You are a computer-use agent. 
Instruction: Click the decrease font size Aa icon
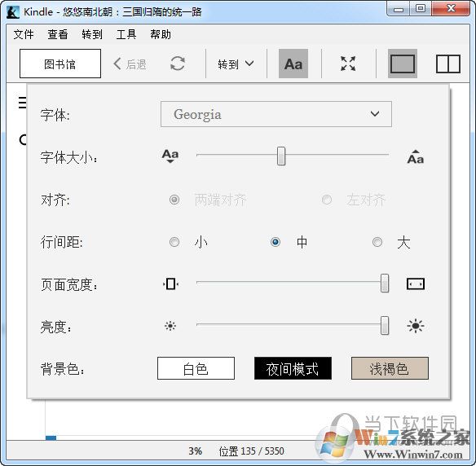170,156
